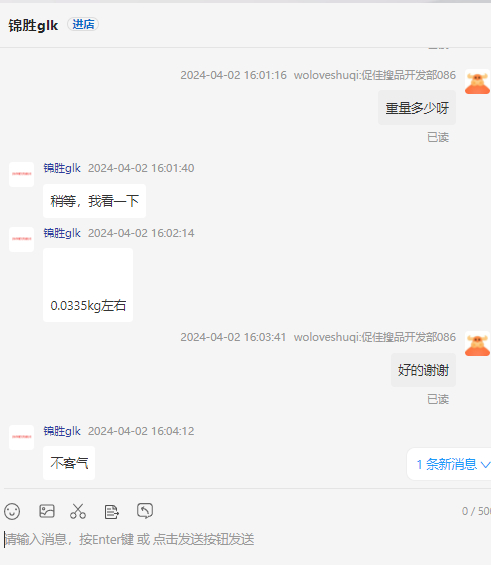Click the send image icon
491x565 pixels.
click(x=47, y=511)
